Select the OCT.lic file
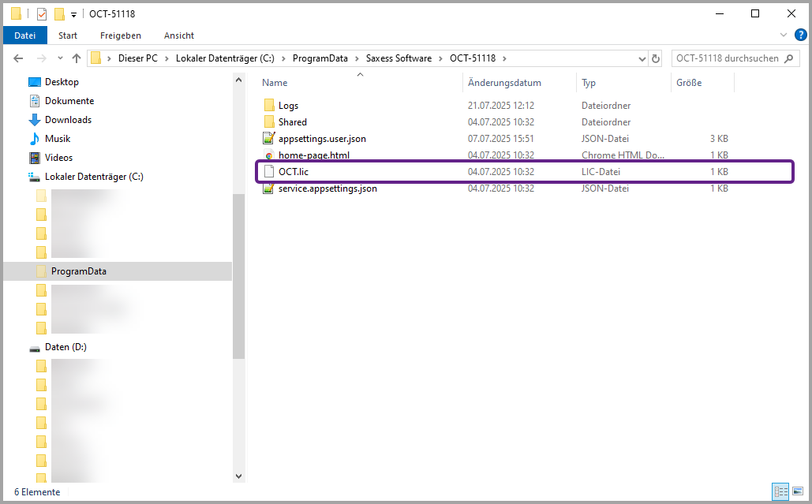The width and height of the screenshot is (812, 504). pos(293,171)
